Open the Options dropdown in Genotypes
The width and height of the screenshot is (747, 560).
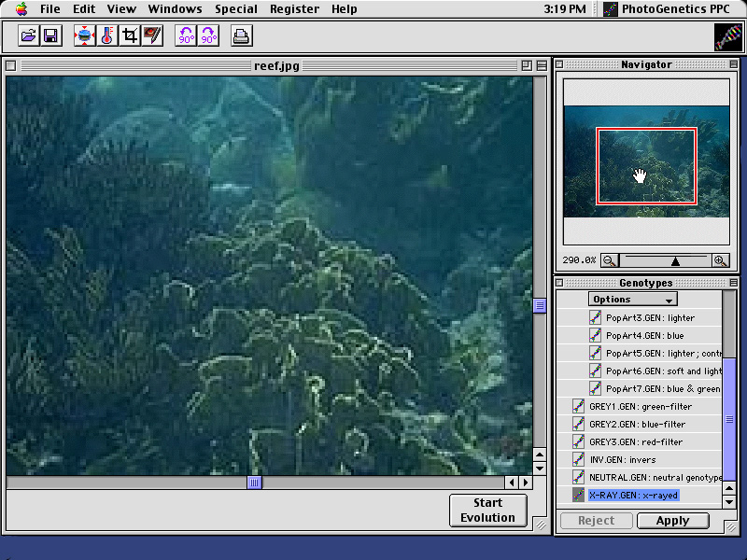[632, 300]
